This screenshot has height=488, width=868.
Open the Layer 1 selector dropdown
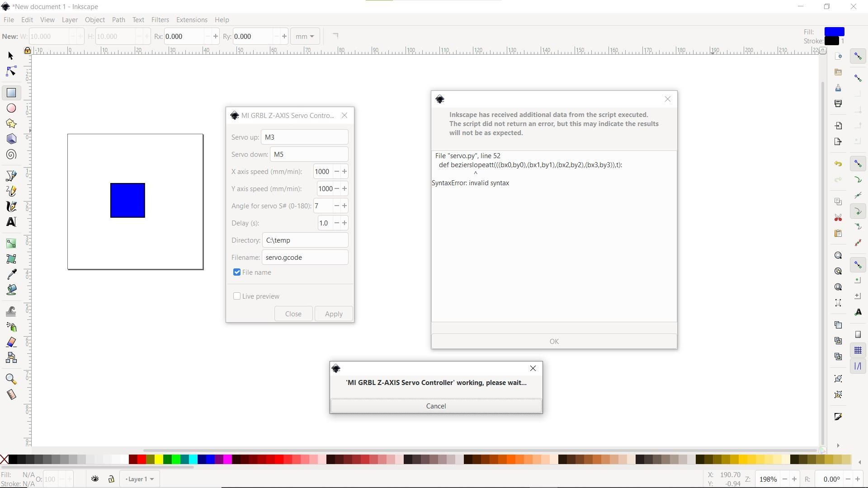140,479
